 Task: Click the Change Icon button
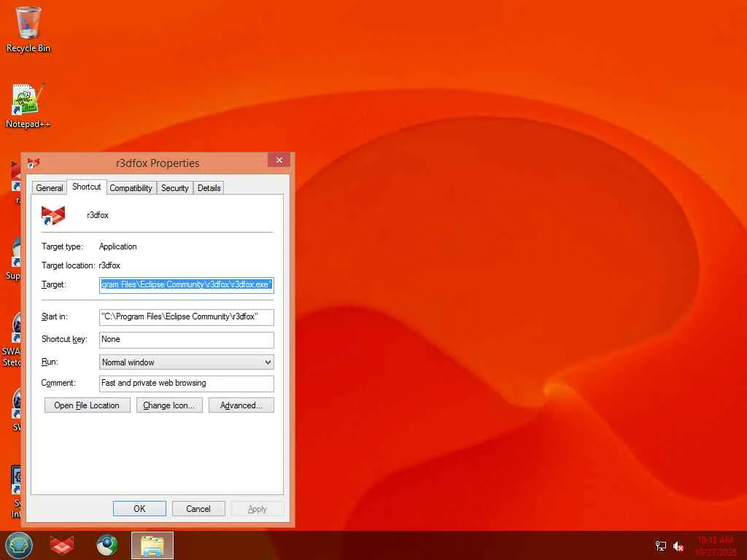[169, 405]
